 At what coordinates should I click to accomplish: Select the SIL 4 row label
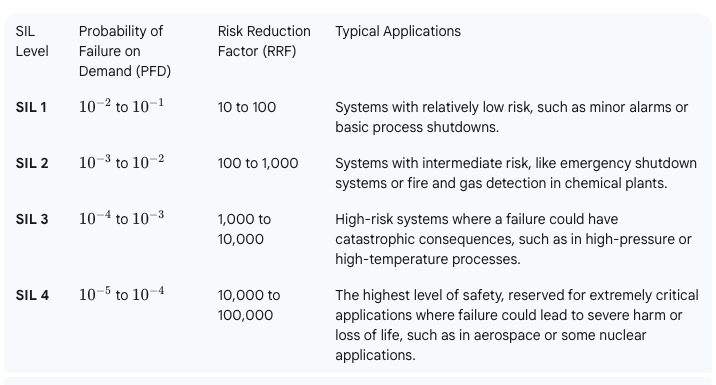(x=32, y=295)
